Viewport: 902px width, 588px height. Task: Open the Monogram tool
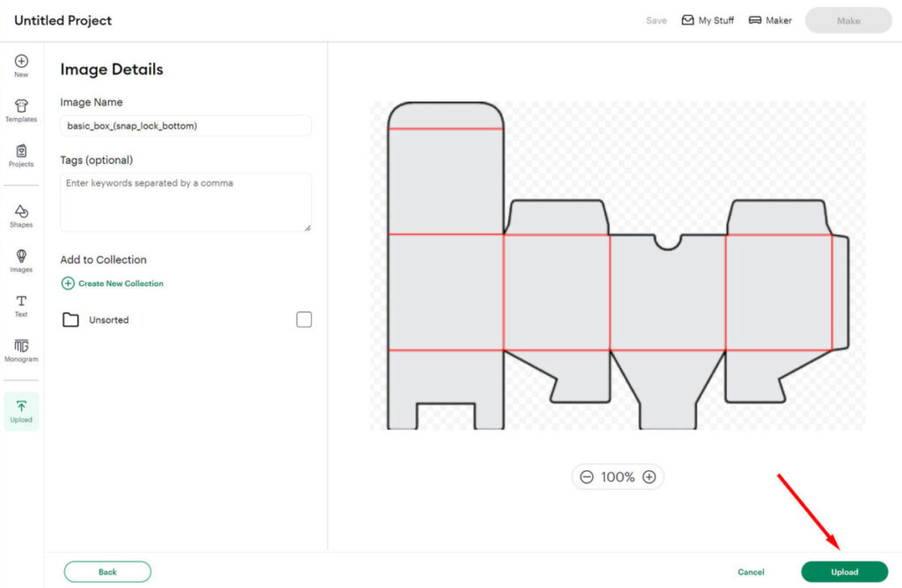click(21, 349)
